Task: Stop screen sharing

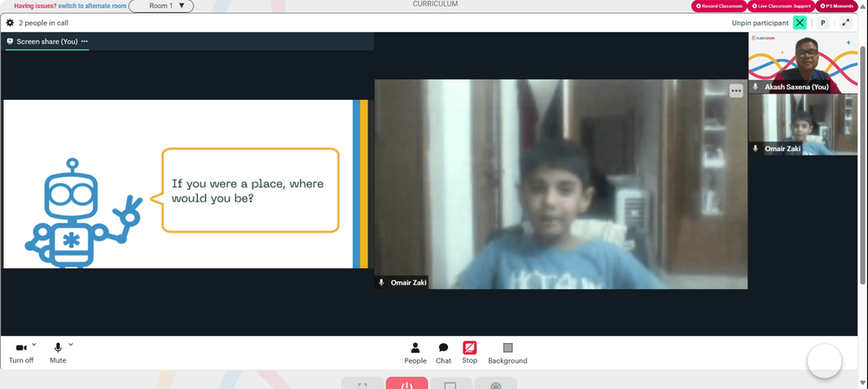Action: (x=470, y=353)
